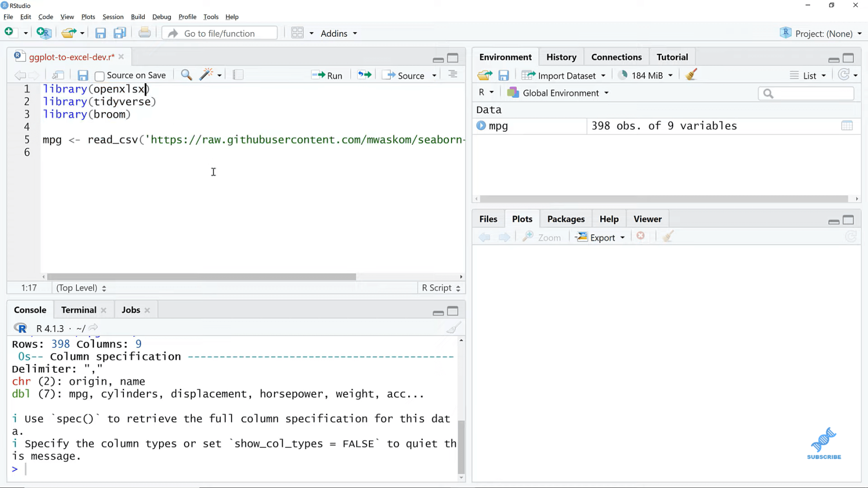Open List view mode dropdown
The width and height of the screenshot is (868, 488).
(808, 75)
